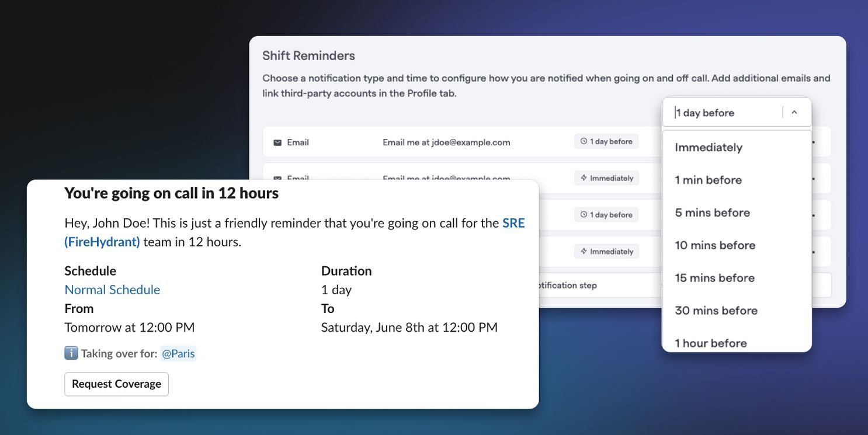Pick 15 mins before in the dropdown list
The height and width of the screenshot is (435, 868).
714,278
